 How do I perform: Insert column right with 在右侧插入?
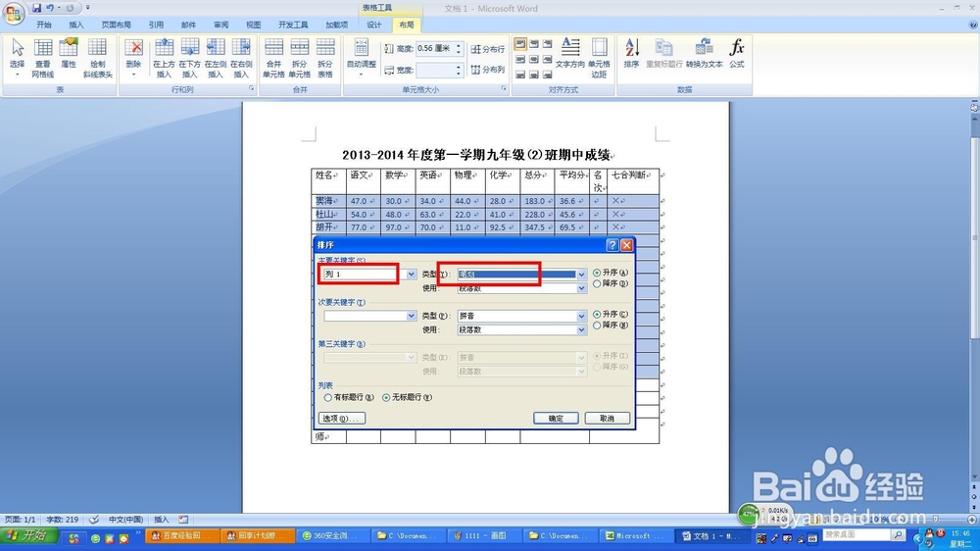click(x=241, y=58)
